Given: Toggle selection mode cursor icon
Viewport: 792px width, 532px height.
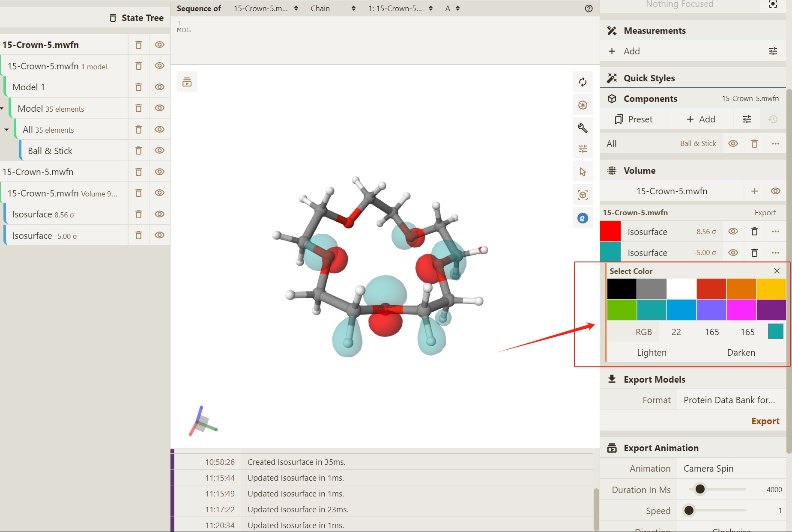Looking at the screenshot, I should (x=583, y=172).
